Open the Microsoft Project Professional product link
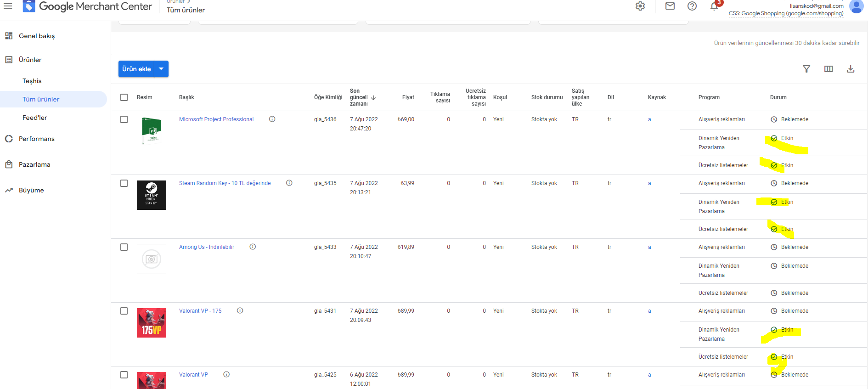 216,119
